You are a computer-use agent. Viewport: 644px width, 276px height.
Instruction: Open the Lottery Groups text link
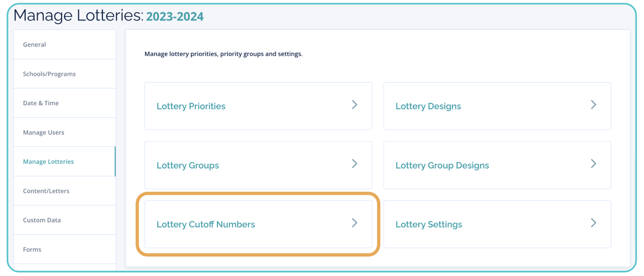(x=188, y=165)
